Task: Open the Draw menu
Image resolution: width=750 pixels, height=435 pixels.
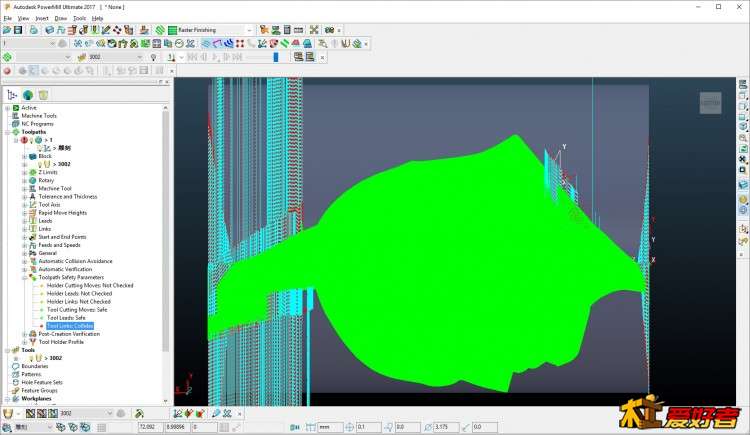Action: click(x=61, y=18)
